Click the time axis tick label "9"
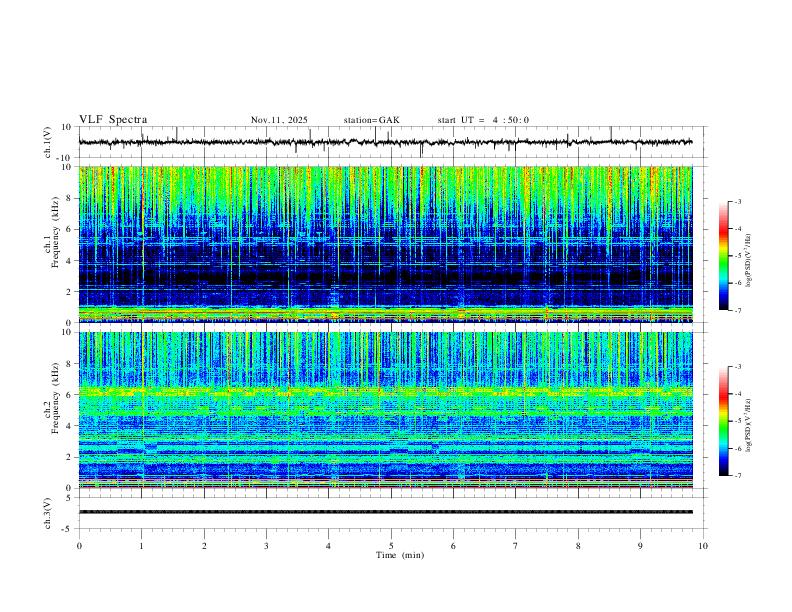Viewport: 792px width, 612px height. [x=640, y=546]
